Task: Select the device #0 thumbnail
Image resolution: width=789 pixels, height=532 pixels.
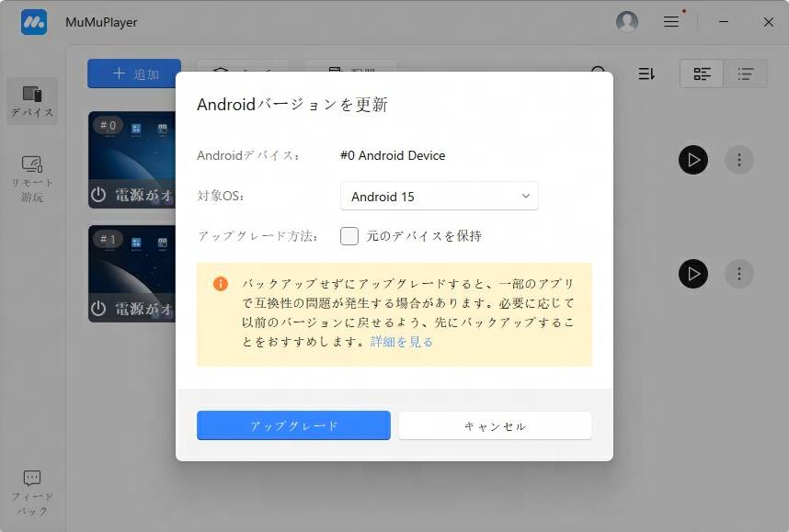Action: pos(131,159)
